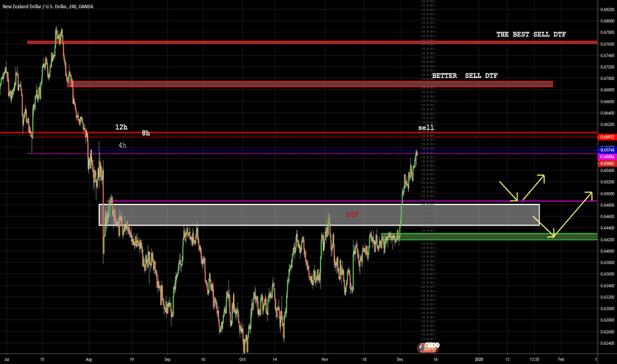Select the 12h timeframe label

click(121, 126)
